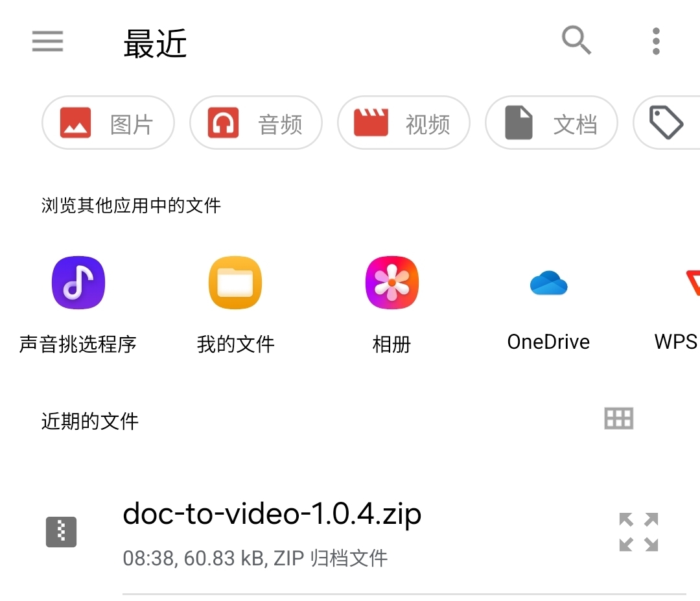
Task: Tap the tag-shaped filter chip
Action: (x=666, y=123)
